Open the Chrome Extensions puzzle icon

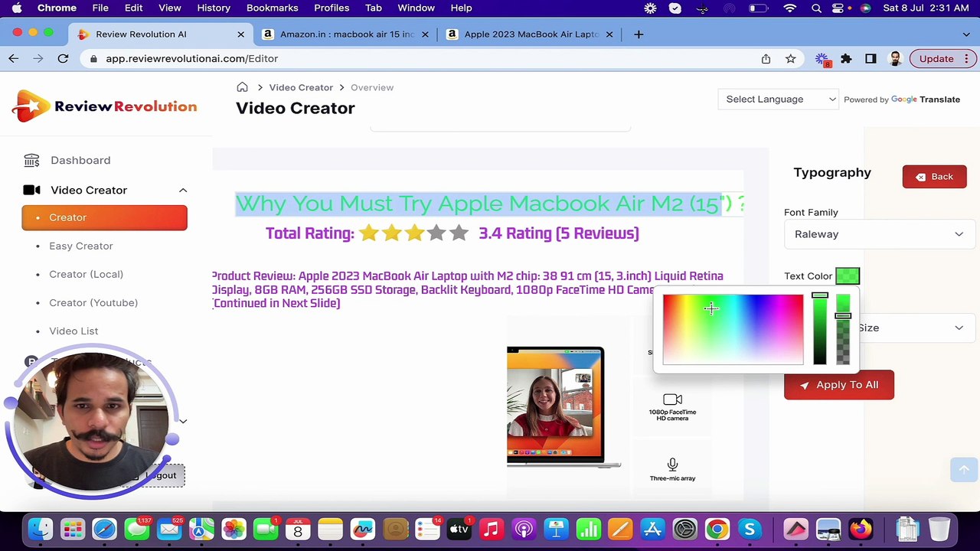(846, 58)
